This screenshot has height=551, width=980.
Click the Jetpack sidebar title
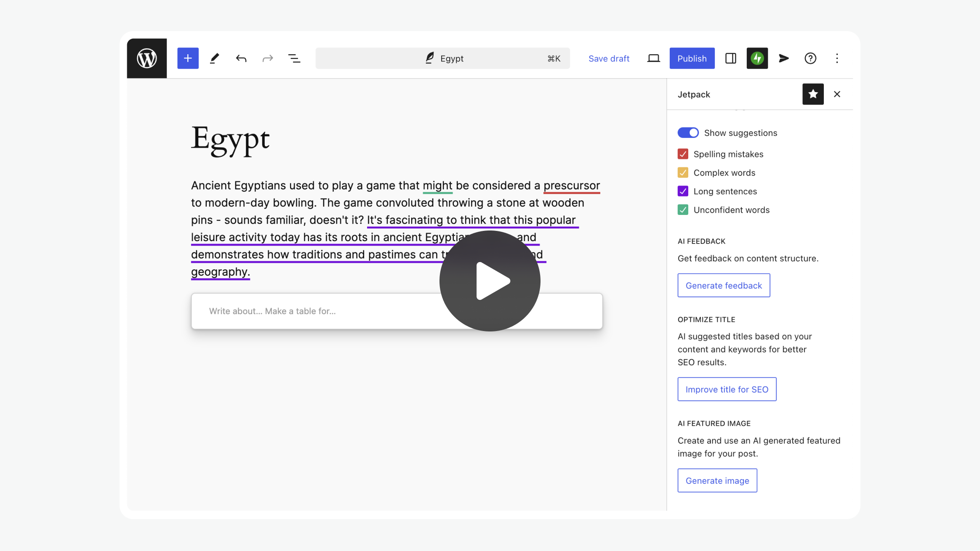click(694, 94)
